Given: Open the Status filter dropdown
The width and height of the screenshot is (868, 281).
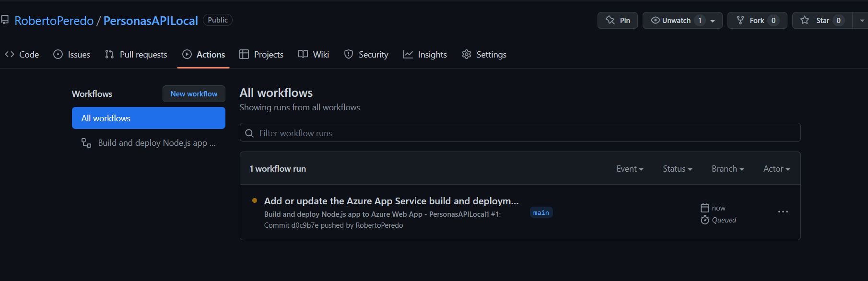Looking at the screenshot, I should coord(677,169).
